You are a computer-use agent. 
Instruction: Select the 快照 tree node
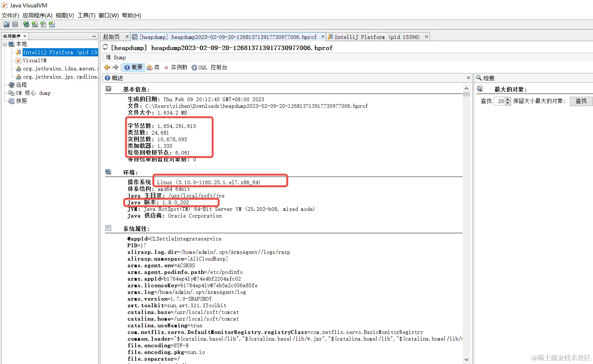21,101
